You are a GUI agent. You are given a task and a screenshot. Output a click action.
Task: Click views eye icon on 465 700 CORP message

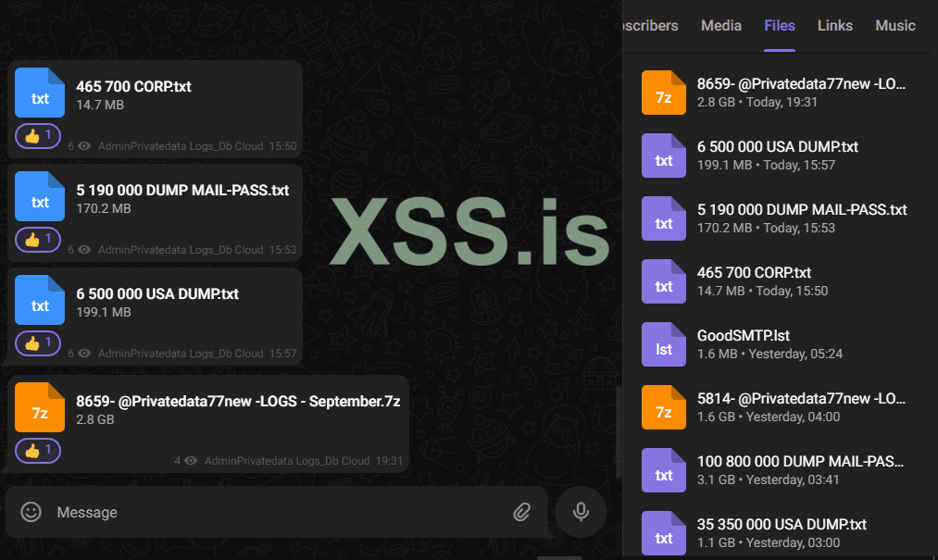pos(84,146)
